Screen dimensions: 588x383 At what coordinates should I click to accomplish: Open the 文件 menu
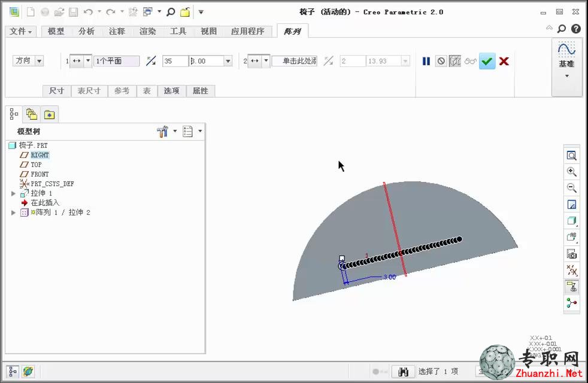[x=20, y=31]
